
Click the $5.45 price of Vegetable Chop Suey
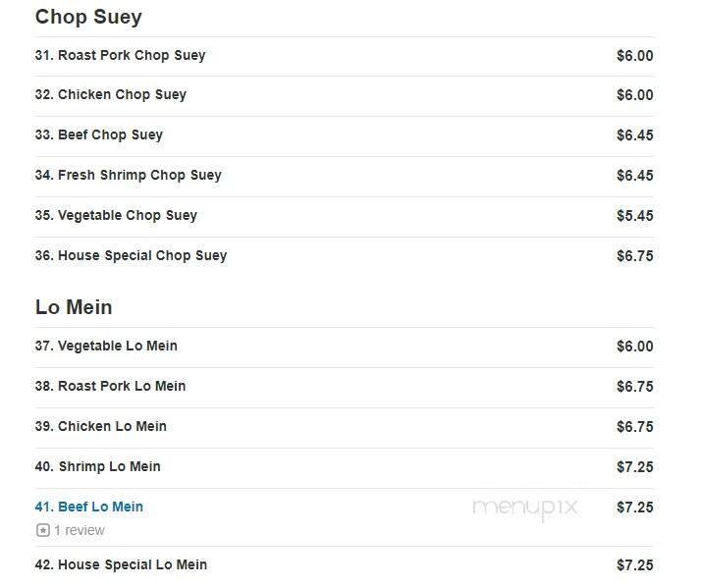pyautogui.click(x=635, y=216)
